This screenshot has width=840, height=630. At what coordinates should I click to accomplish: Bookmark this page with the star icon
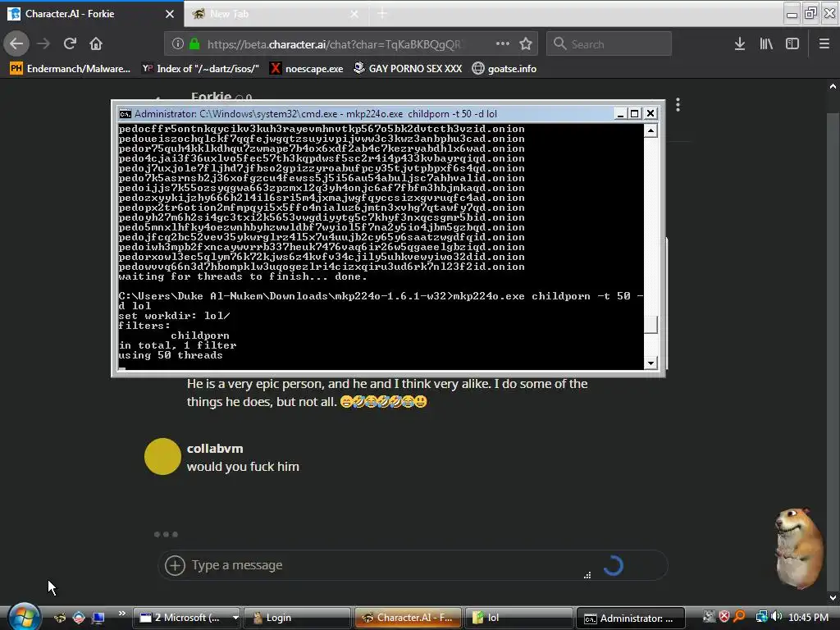(526, 43)
